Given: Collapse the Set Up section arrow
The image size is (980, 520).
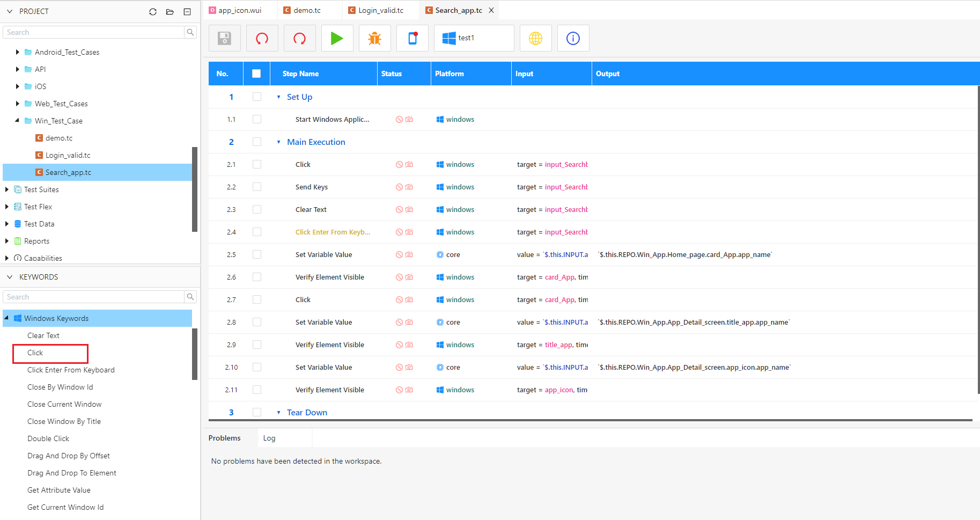Looking at the screenshot, I should pyautogui.click(x=278, y=97).
